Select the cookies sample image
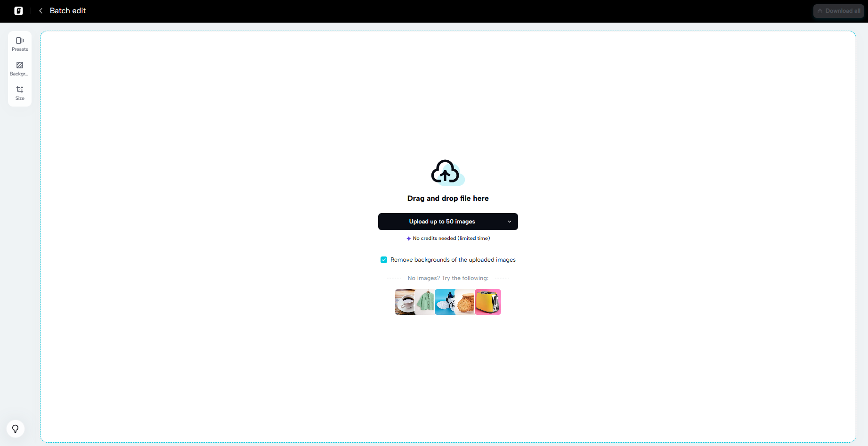Screen dimensions: 868x446 (465, 302)
